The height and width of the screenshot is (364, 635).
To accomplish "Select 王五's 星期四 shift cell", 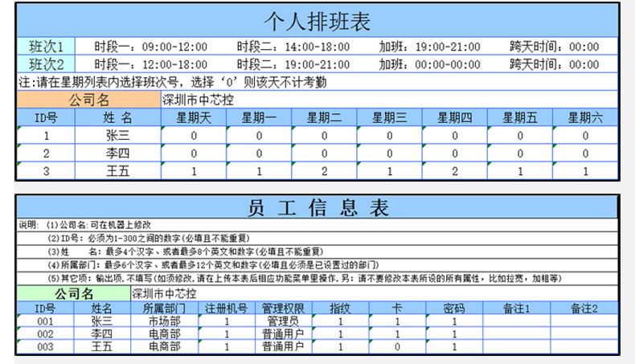I will pyautogui.click(x=455, y=171).
